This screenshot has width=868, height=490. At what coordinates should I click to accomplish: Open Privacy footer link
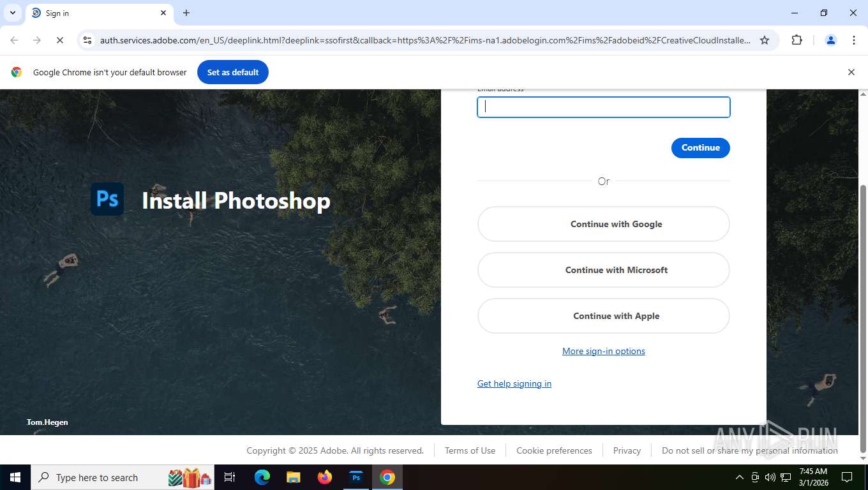(x=627, y=450)
